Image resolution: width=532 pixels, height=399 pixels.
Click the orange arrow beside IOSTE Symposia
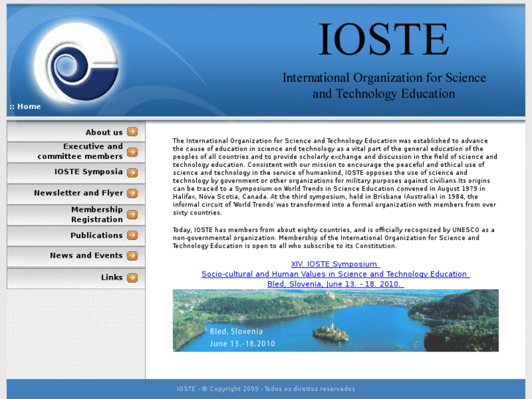(132, 173)
